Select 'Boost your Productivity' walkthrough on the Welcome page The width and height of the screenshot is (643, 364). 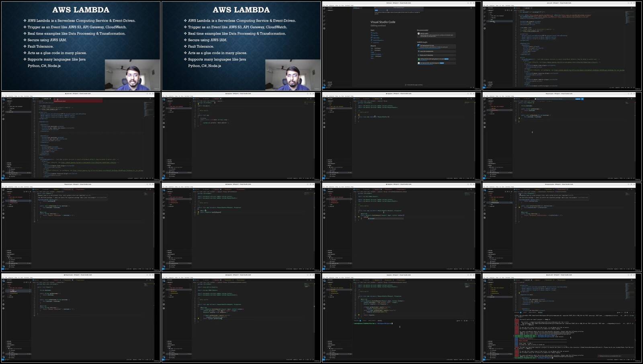[x=436, y=55]
